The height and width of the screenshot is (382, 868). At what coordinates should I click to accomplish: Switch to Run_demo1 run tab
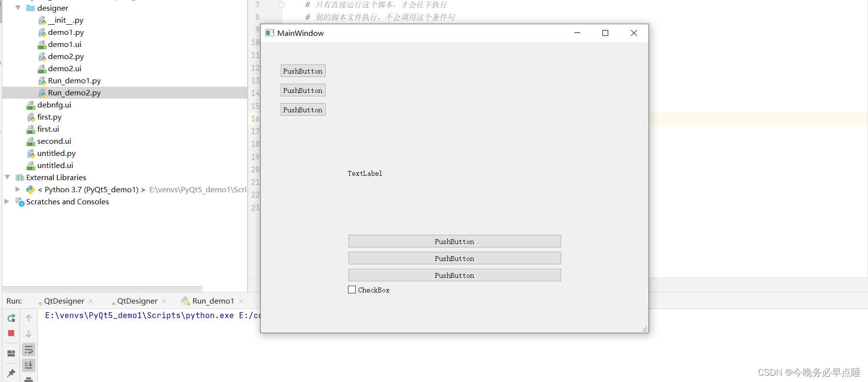coord(213,301)
